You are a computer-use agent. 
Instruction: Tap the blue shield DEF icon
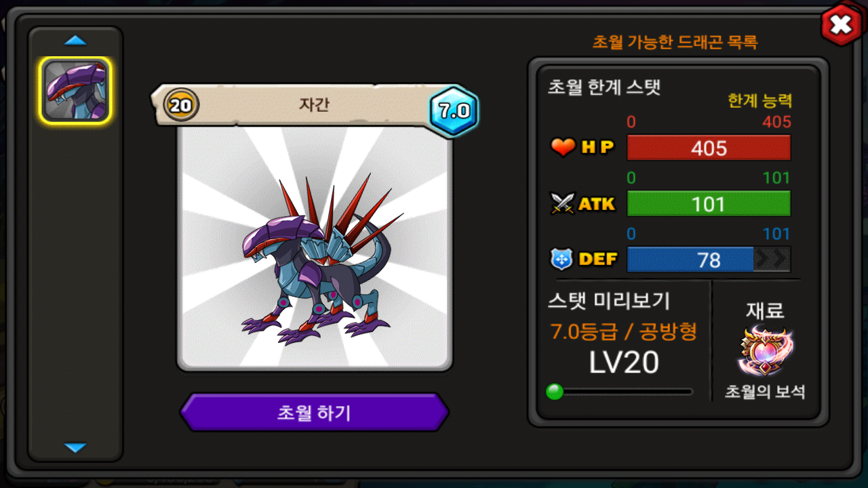point(562,259)
